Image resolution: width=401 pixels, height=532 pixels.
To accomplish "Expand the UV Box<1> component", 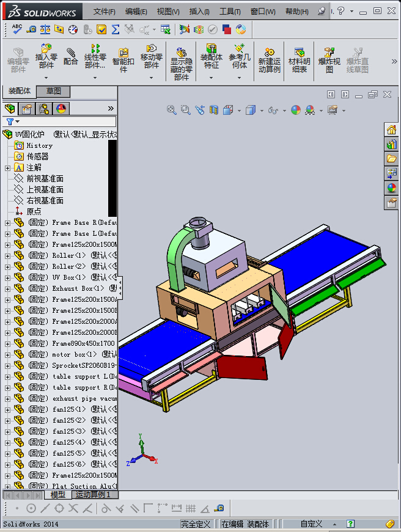I will (7, 278).
